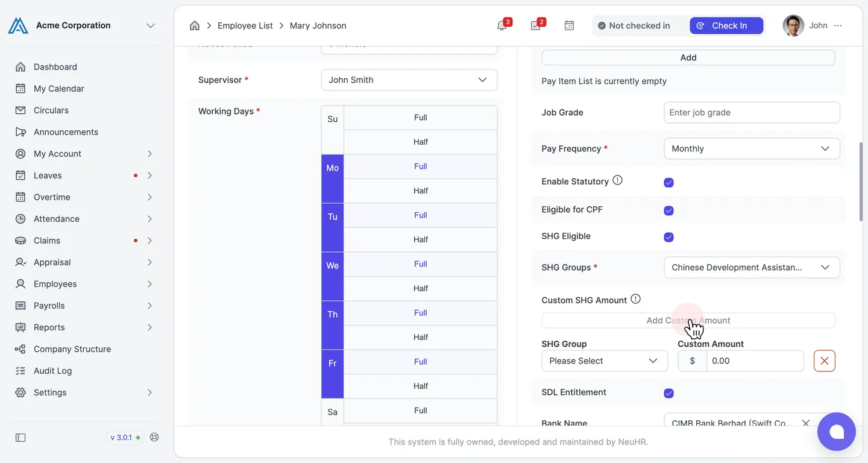The image size is (868, 463).
Task: Uncheck the SDL Entitlement checkbox
Action: coord(668,393)
